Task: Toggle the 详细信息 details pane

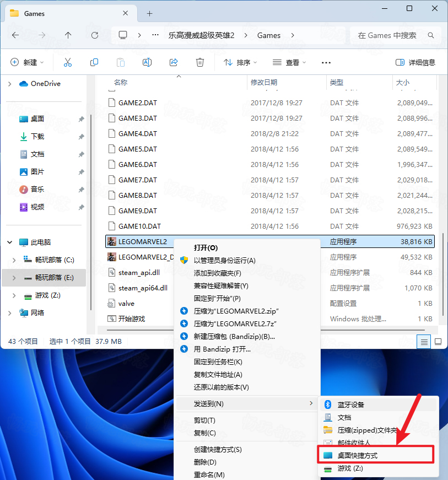Action: (x=415, y=62)
